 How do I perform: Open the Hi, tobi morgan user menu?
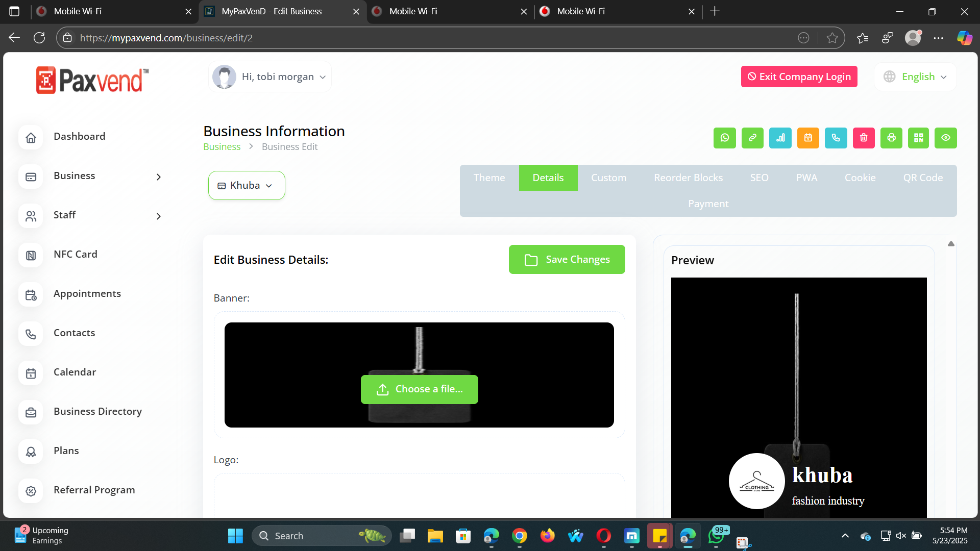coord(269,77)
